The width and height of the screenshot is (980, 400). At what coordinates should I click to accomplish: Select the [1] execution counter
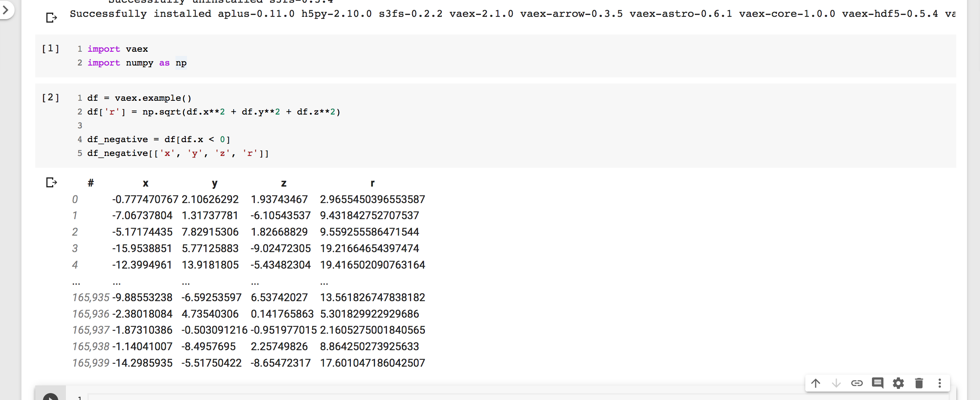point(51,49)
